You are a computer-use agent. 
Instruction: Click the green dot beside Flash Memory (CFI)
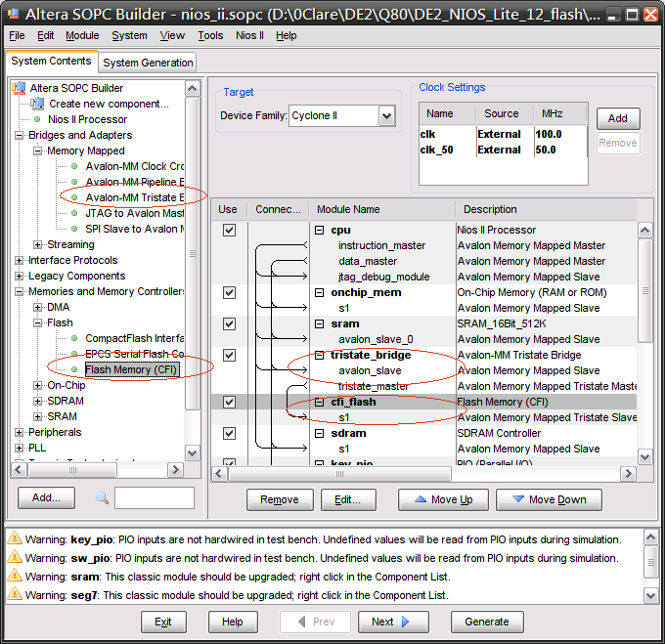tap(74, 369)
